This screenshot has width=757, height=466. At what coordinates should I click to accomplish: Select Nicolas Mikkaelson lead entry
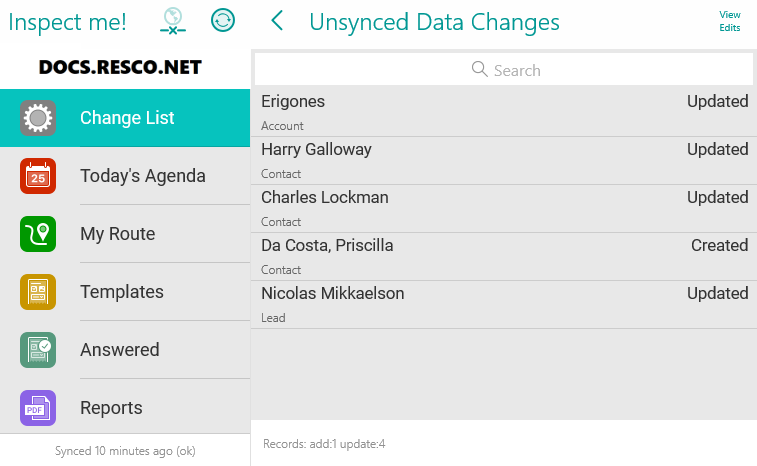click(503, 304)
